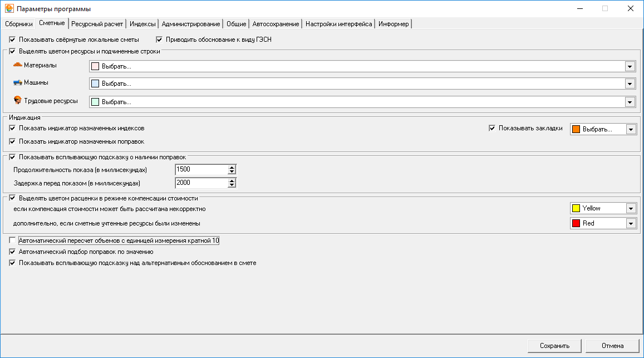
Task: Click the Материалы bricks icon
Action: point(18,65)
